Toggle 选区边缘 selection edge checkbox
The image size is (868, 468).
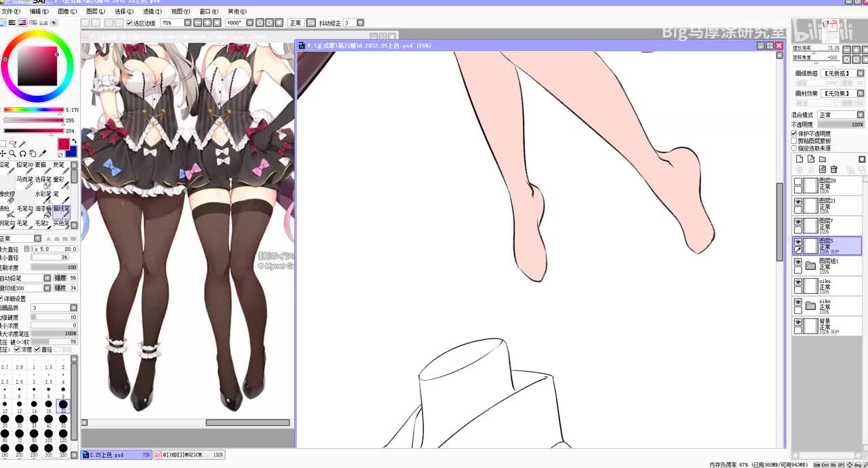point(130,23)
